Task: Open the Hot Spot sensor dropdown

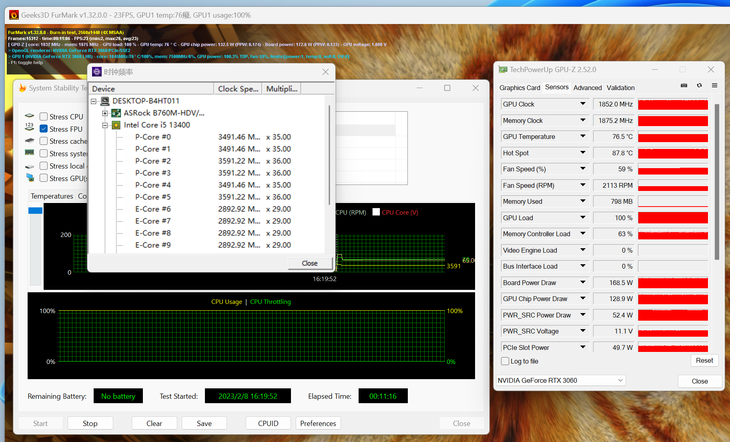Action: [582, 153]
